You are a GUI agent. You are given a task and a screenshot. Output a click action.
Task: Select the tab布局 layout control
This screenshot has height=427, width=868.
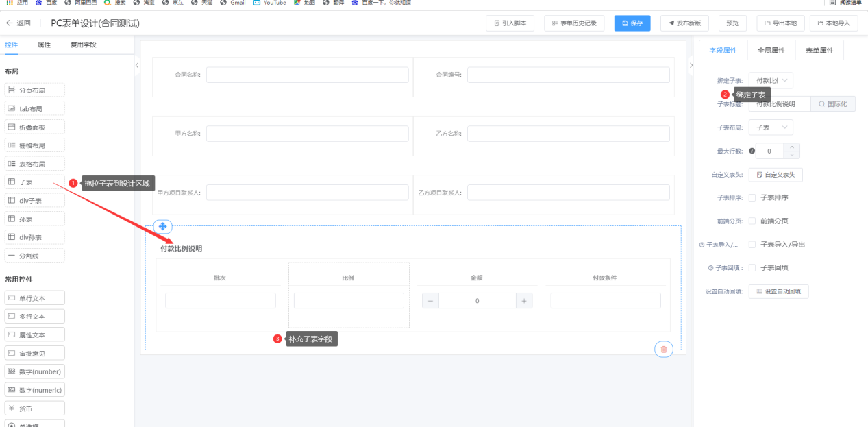pyautogui.click(x=35, y=108)
